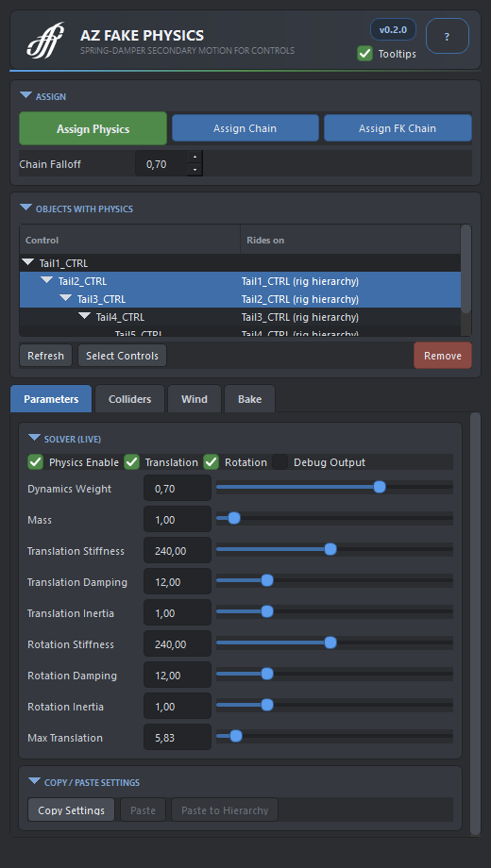Collapse the Objects With Physics section
Viewport: 491px width, 868px height.
tap(26, 209)
